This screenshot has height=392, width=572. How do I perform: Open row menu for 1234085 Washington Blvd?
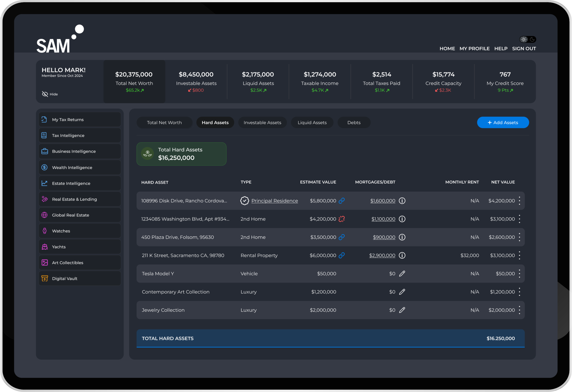(x=519, y=219)
